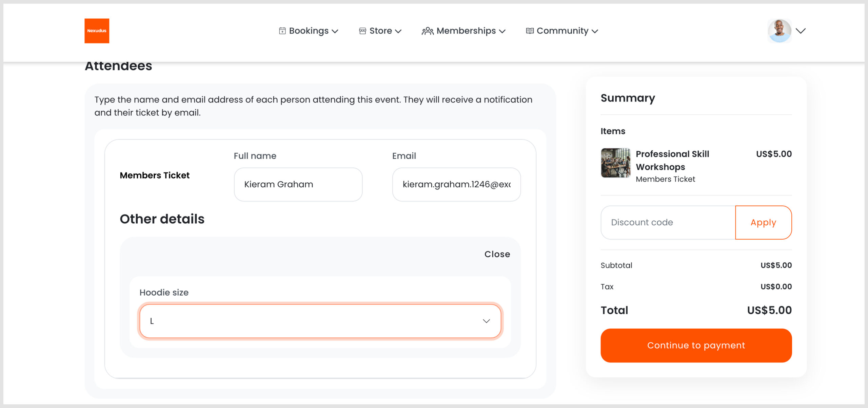The width and height of the screenshot is (868, 408).
Task: Close the other details panel
Action: 497,254
